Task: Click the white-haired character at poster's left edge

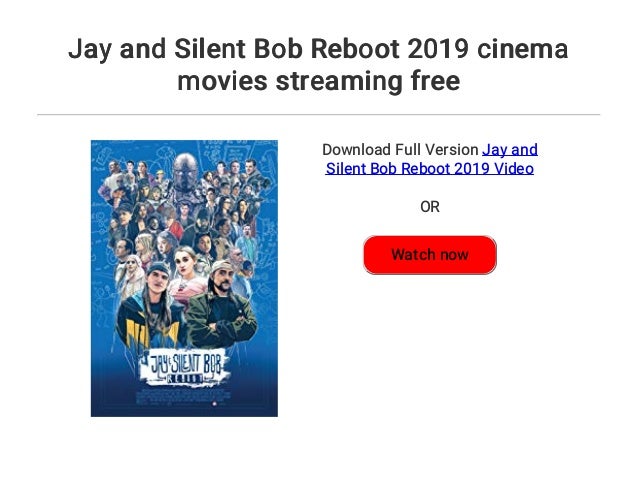Action: [x=131, y=277]
